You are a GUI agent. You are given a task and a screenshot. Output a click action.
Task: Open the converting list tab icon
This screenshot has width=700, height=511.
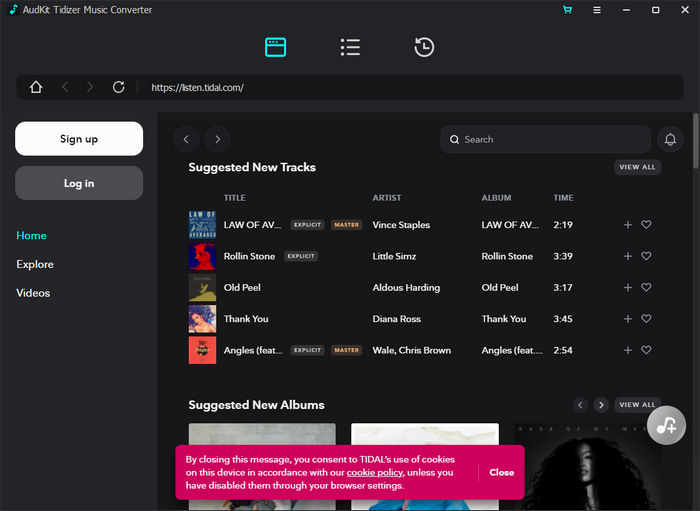pos(350,47)
